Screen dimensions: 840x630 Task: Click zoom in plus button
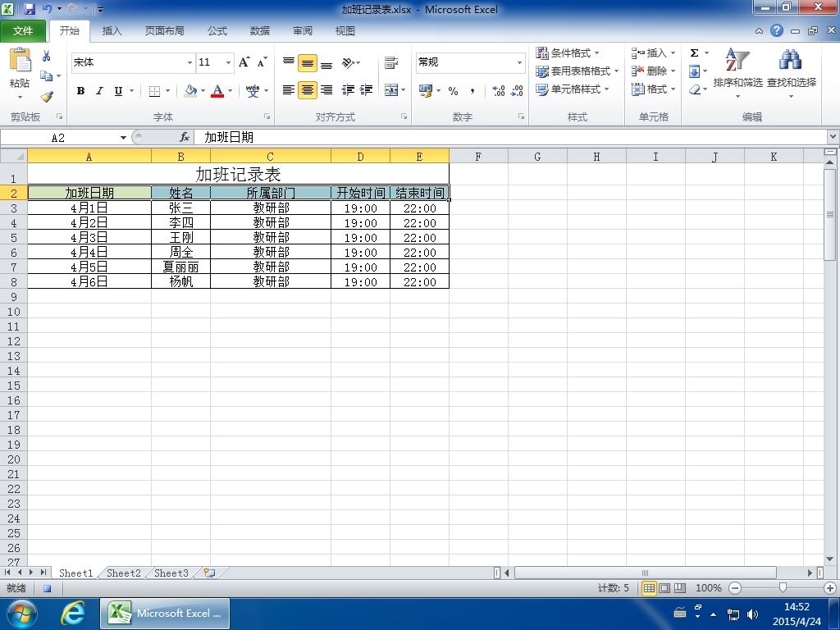click(830, 588)
